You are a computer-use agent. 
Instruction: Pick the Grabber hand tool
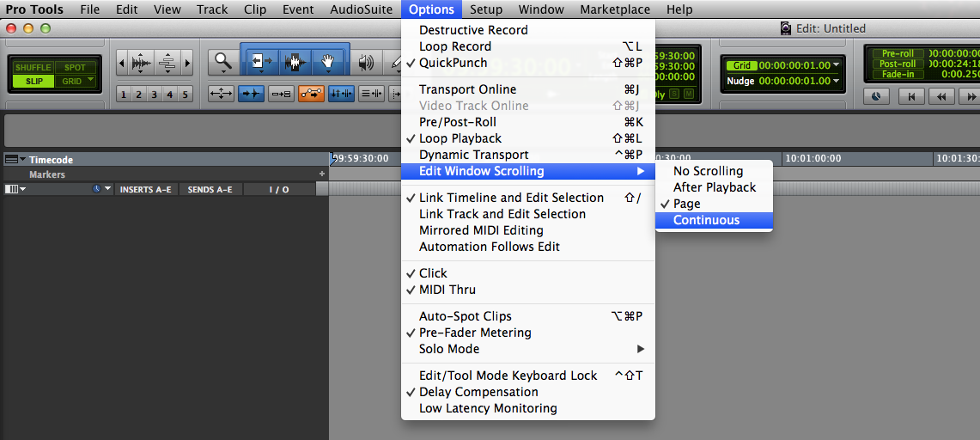coord(328,62)
